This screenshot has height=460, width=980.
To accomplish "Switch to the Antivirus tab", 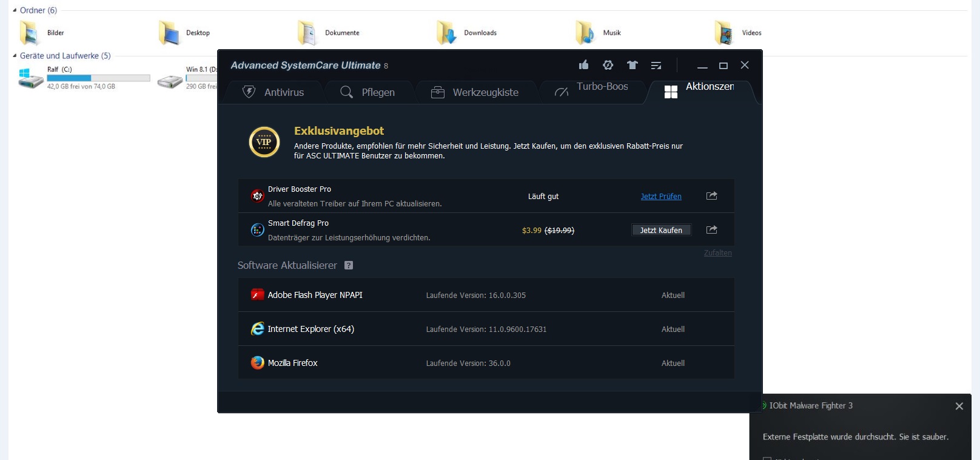I will tap(273, 92).
